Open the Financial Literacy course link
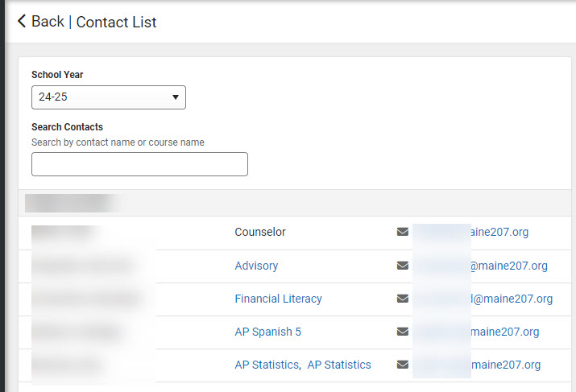The height and width of the screenshot is (392, 576). (x=279, y=299)
